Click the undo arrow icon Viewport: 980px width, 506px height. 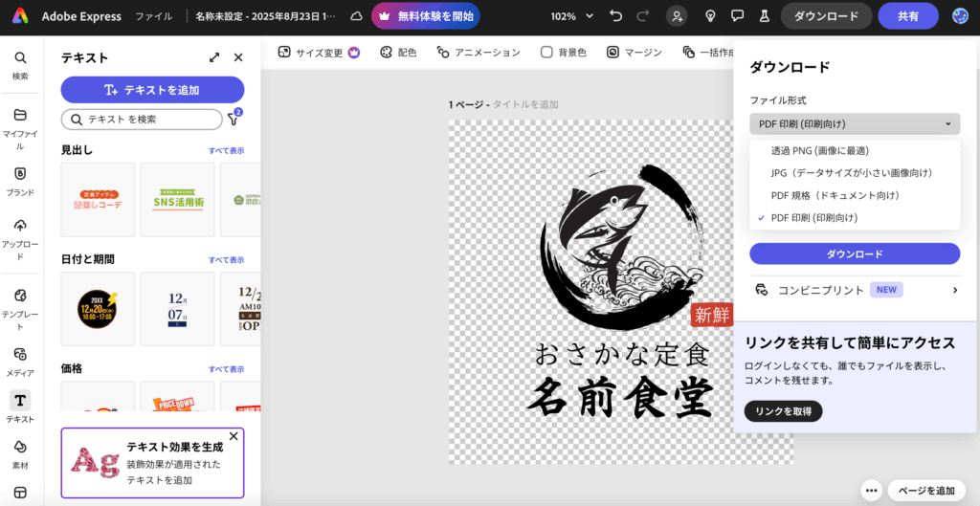pyautogui.click(x=616, y=16)
